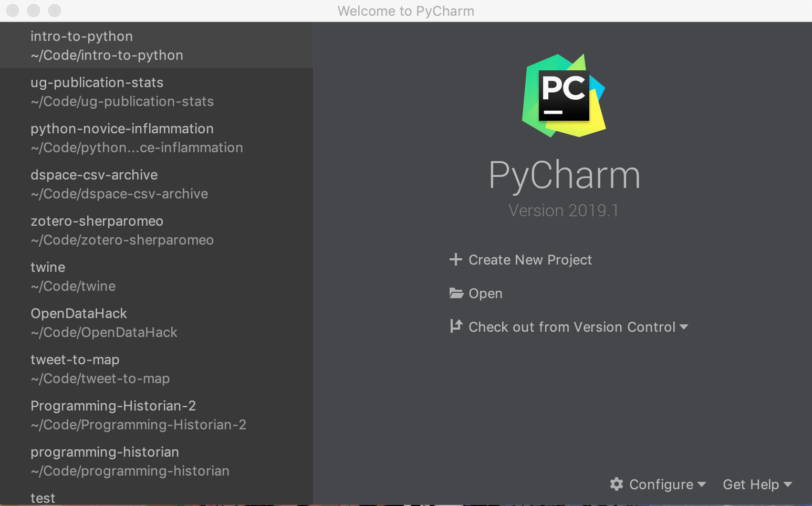Click the PyCharm PC logo
The width and height of the screenshot is (812, 506).
coord(564,96)
